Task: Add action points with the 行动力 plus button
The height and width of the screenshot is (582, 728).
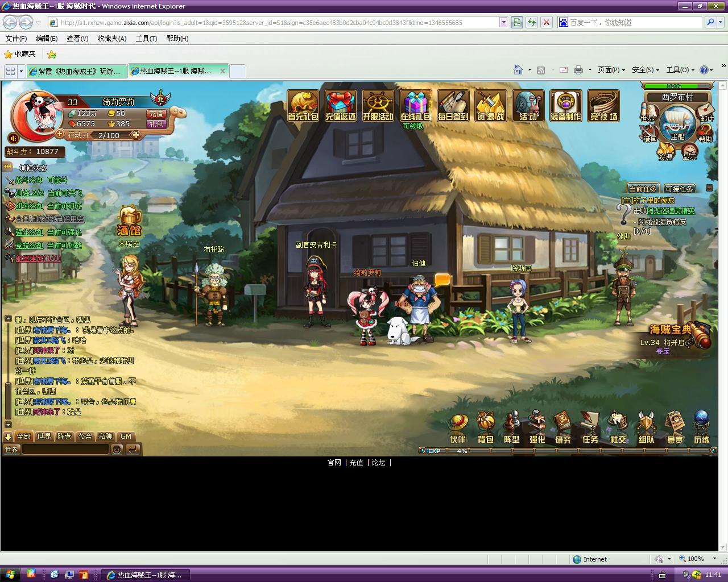Action: (x=135, y=135)
